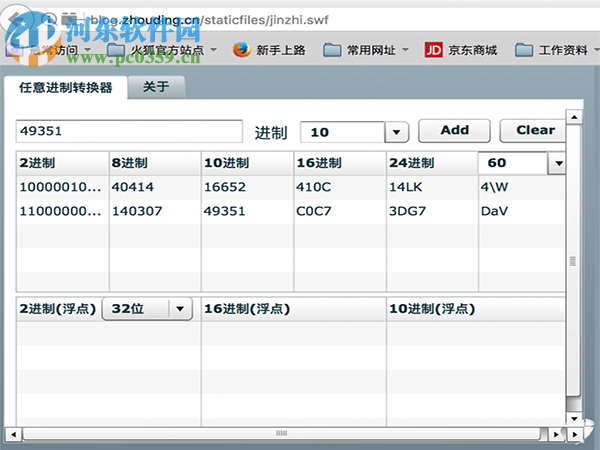600x450 pixels.
Task: Expand the 60 base column dropdown arrow
Action: [558, 163]
